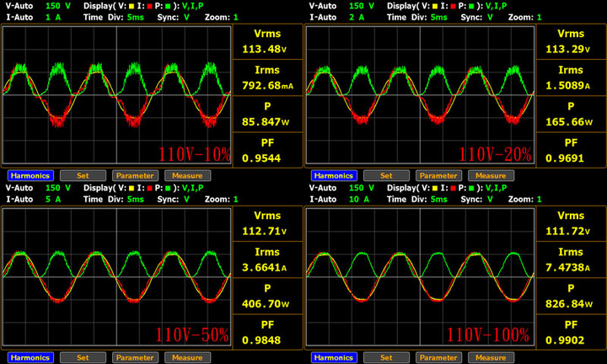Click the I-Auto range value 10 A

359,199
